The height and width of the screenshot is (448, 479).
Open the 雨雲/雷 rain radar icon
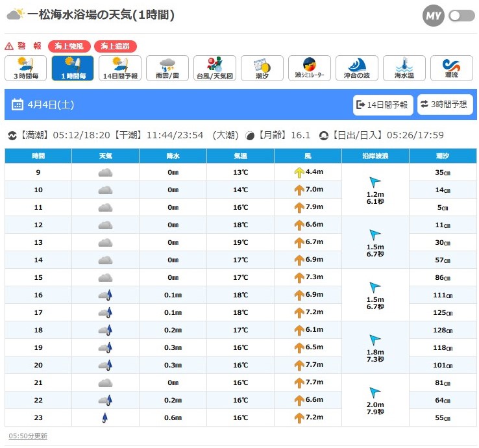(x=167, y=68)
